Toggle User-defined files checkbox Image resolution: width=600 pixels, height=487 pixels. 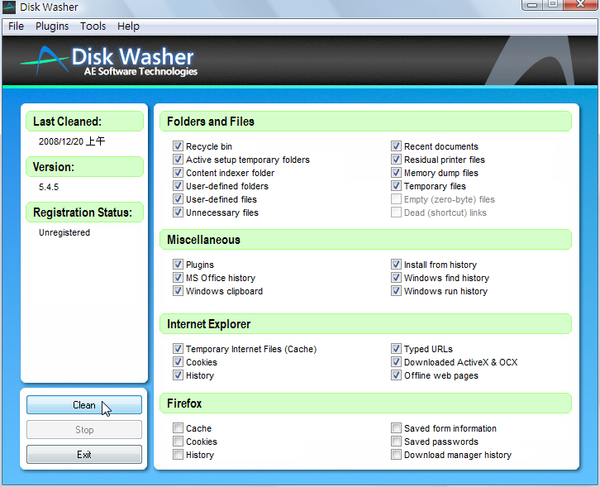click(x=178, y=199)
